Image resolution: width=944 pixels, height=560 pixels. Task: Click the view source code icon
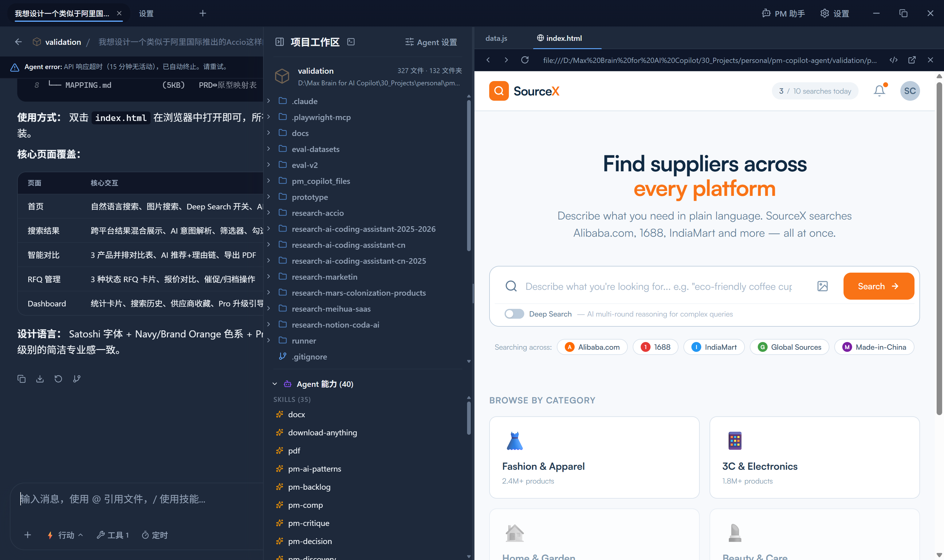pyautogui.click(x=893, y=60)
